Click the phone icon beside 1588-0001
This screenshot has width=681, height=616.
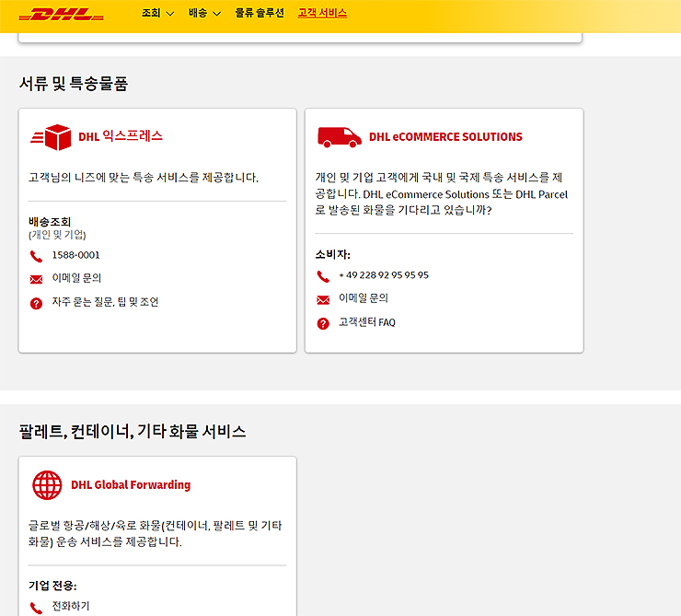pos(36,256)
